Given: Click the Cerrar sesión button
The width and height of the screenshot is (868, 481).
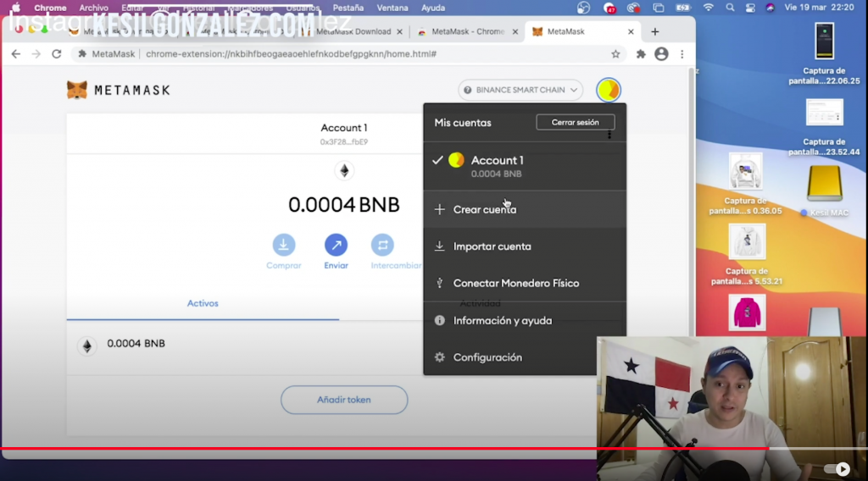Looking at the screenshot, I should (x=575, y=123).
